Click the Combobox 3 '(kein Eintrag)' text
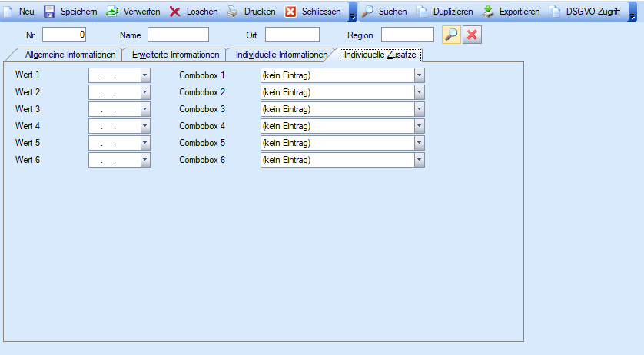644x355 pixels. pos(287,109)
